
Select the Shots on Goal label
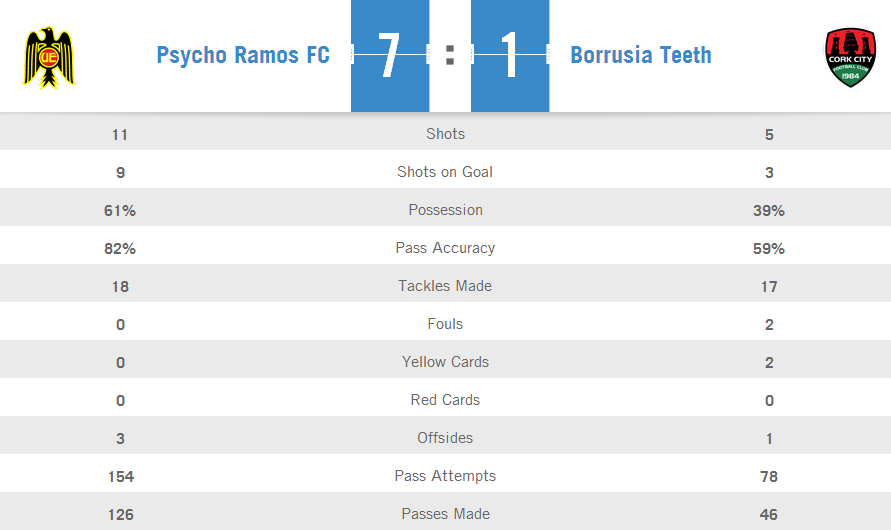[x=445, y=172]
